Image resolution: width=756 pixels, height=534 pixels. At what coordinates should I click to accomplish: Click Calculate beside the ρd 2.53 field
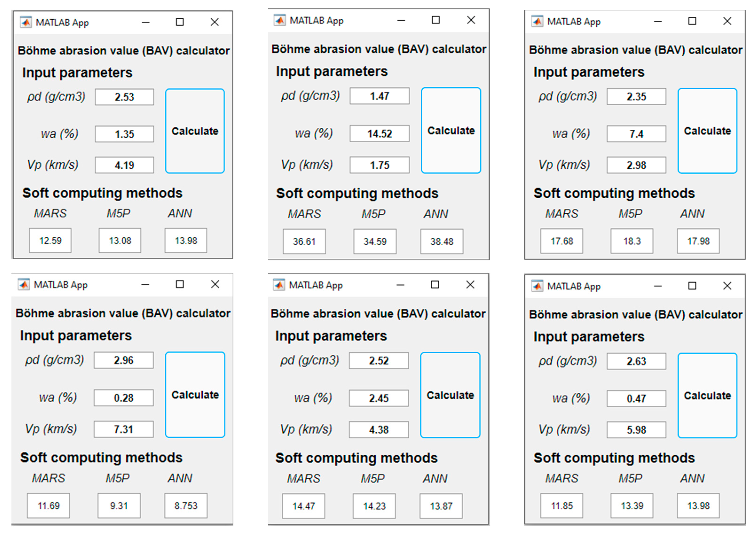(x=195, y=131)
